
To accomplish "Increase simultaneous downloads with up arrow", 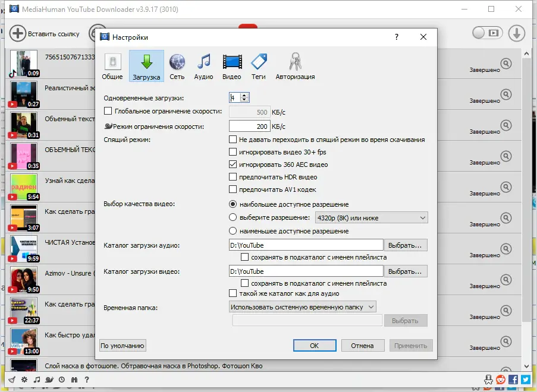I will coord(244,96).
